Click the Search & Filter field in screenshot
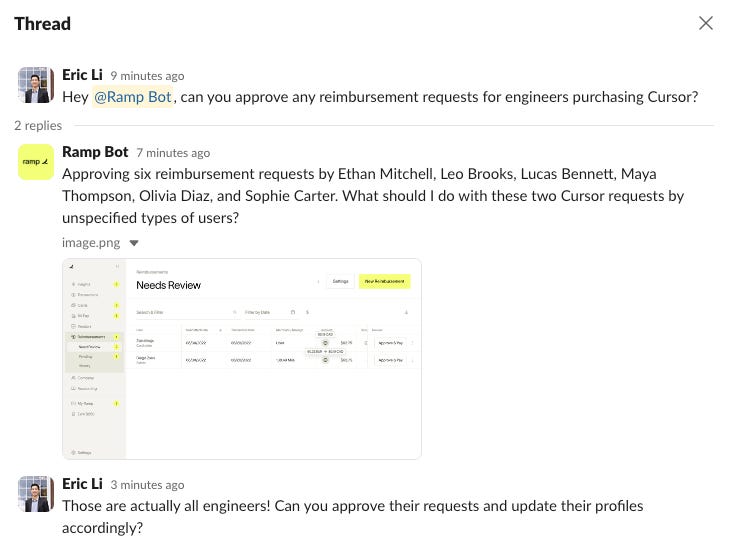This screenshot has height=548, width=734. coord(186,312)
